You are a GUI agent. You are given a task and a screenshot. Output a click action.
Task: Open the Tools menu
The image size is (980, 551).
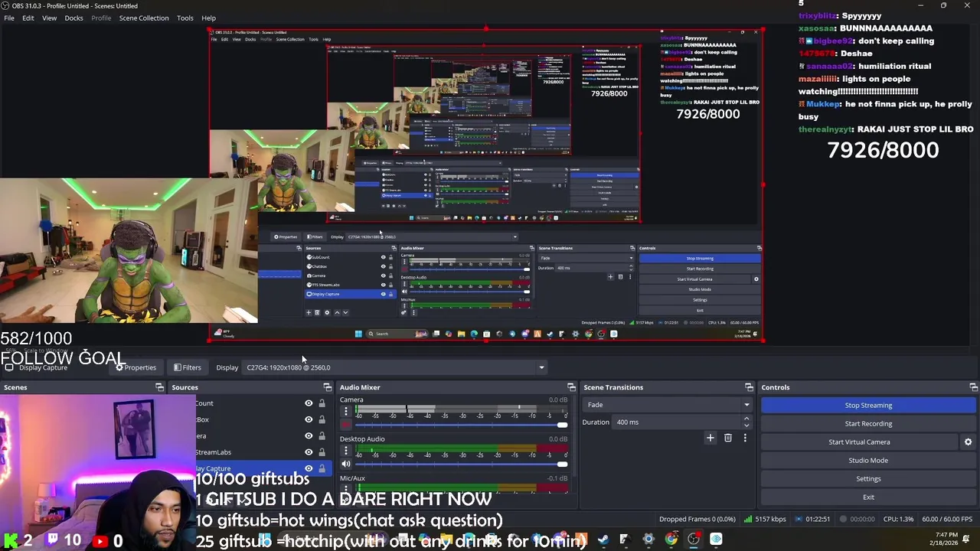(x=185, y=18)
